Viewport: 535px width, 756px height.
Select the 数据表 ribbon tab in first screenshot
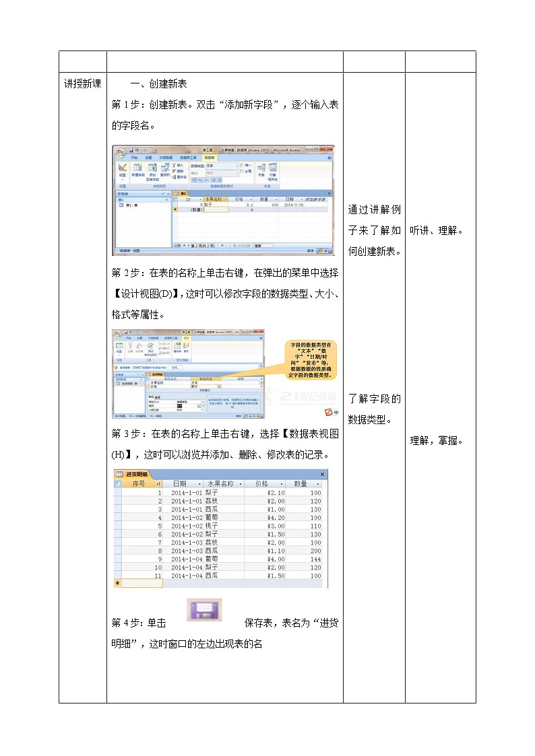[x=210, y=158]
